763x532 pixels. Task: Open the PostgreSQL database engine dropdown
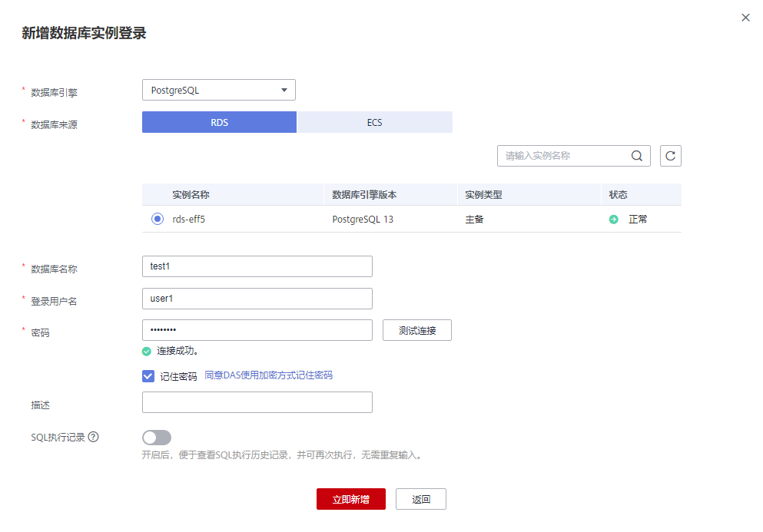point(218,90)
